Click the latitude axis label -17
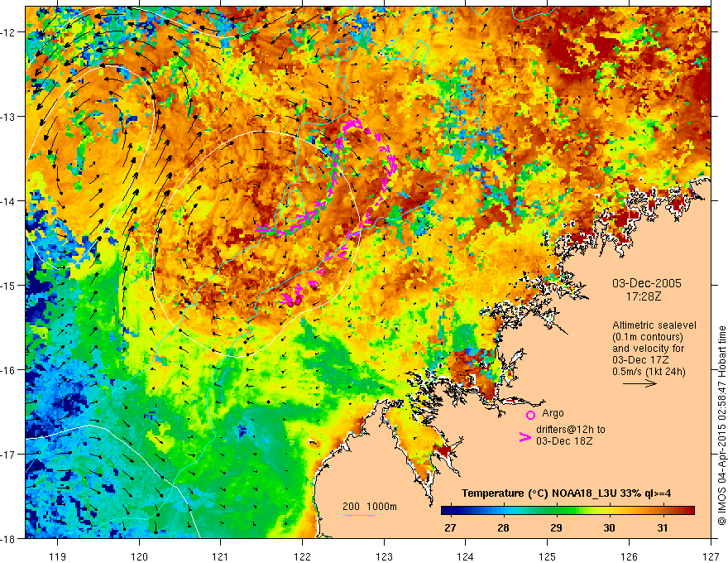Screen dimensions: 728x563 click(x=9, y=455)
